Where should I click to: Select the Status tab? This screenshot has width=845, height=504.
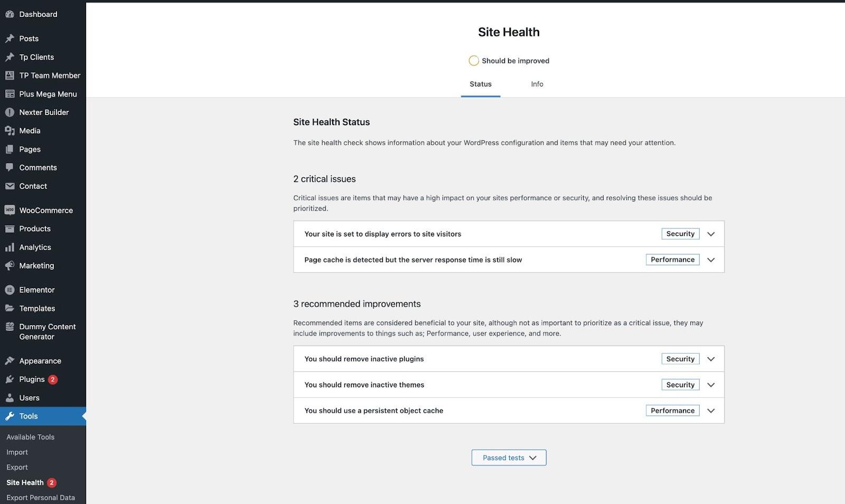click(x=480, y=84)
